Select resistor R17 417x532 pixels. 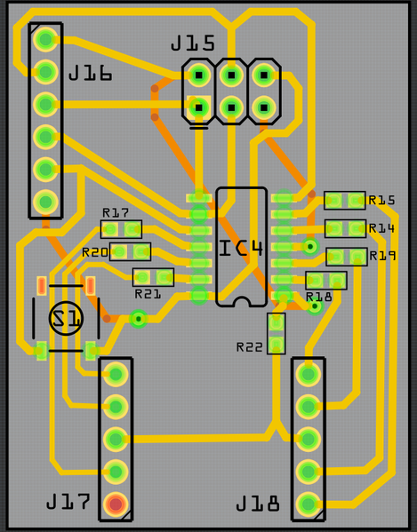tap(121, 229)
